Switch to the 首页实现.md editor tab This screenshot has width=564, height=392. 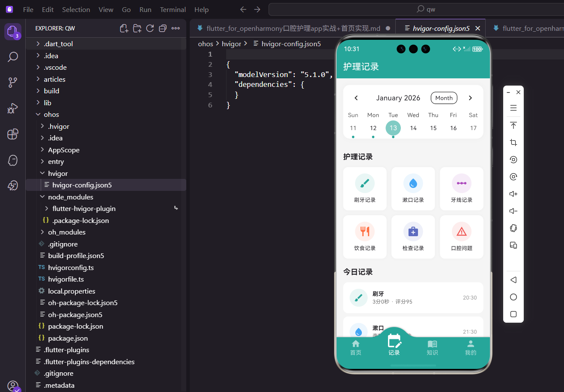[293, 28]
